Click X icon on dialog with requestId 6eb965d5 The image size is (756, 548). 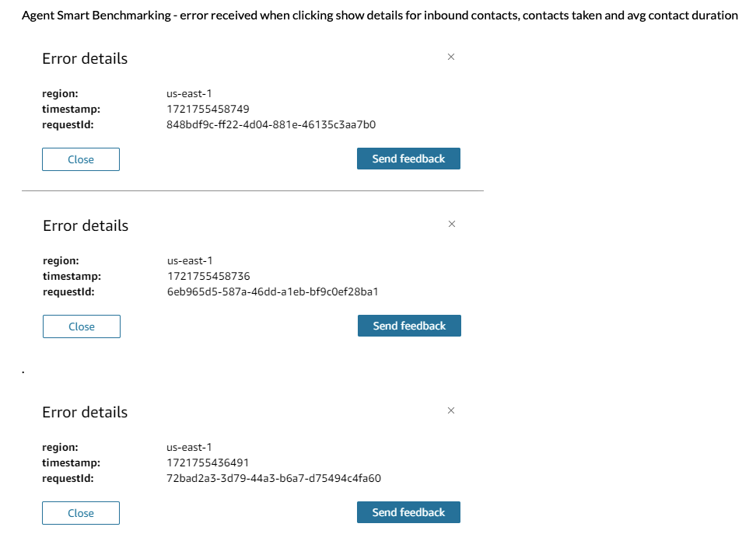click(x=452, y=224)
